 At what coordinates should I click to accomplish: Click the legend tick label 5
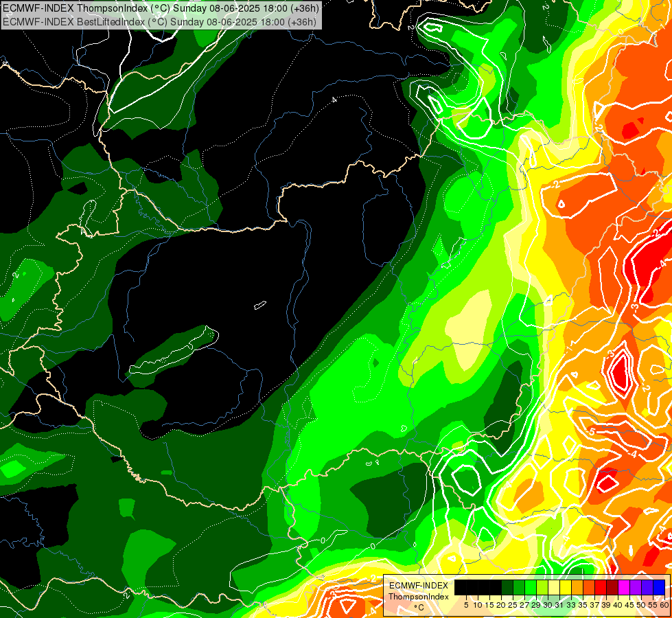click(x=466, y=605)
